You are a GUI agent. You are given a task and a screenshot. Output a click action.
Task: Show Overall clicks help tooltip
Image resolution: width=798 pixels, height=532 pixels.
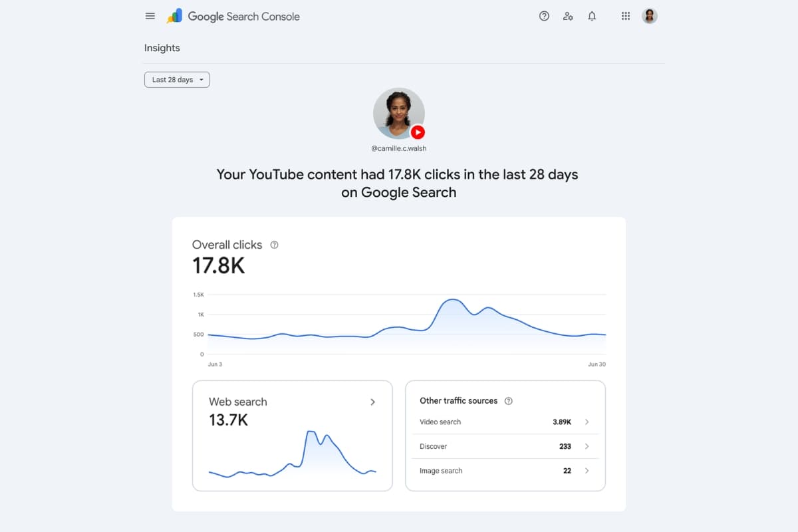point(275,245)
